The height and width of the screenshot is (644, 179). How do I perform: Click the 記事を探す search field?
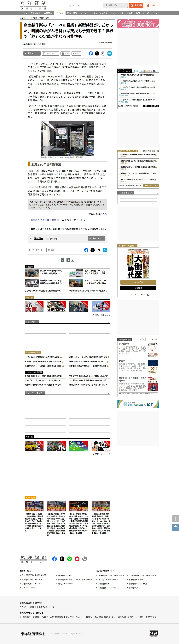tap(115, 5)
